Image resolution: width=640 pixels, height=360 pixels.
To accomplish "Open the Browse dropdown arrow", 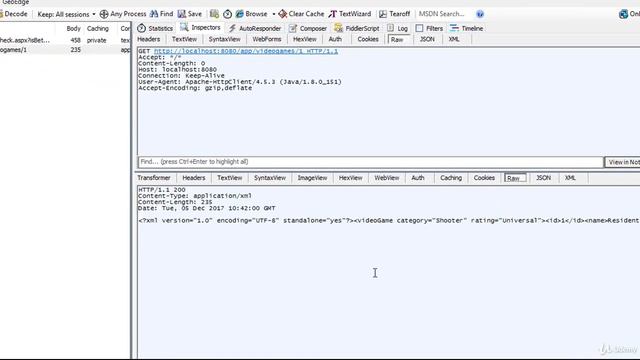I will 273,14.
